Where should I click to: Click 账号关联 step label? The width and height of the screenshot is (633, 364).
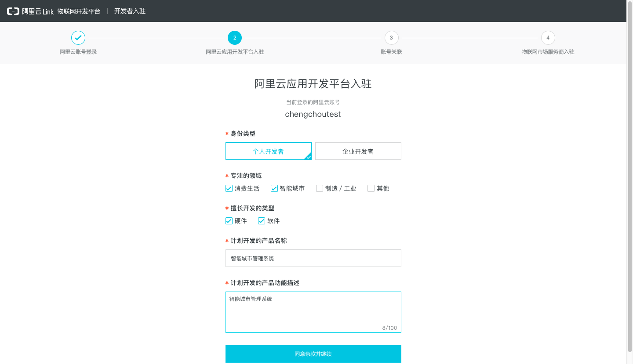pos(391,52)
